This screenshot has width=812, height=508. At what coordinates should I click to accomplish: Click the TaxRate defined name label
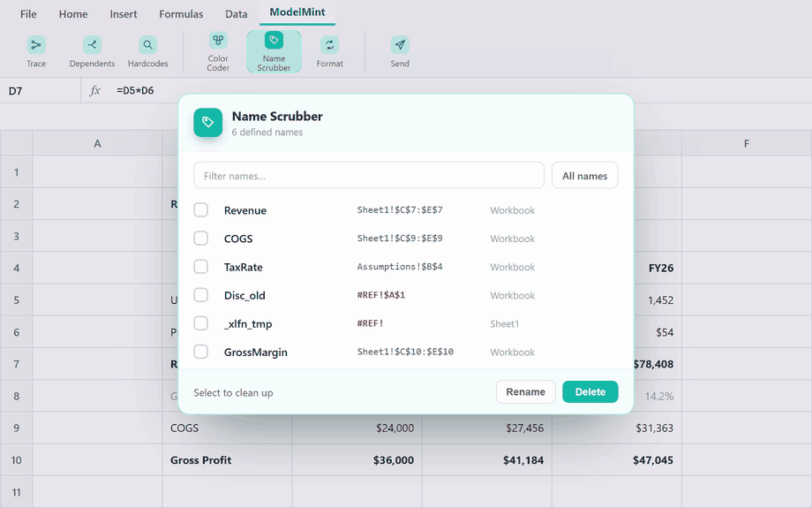coord(243,268)
